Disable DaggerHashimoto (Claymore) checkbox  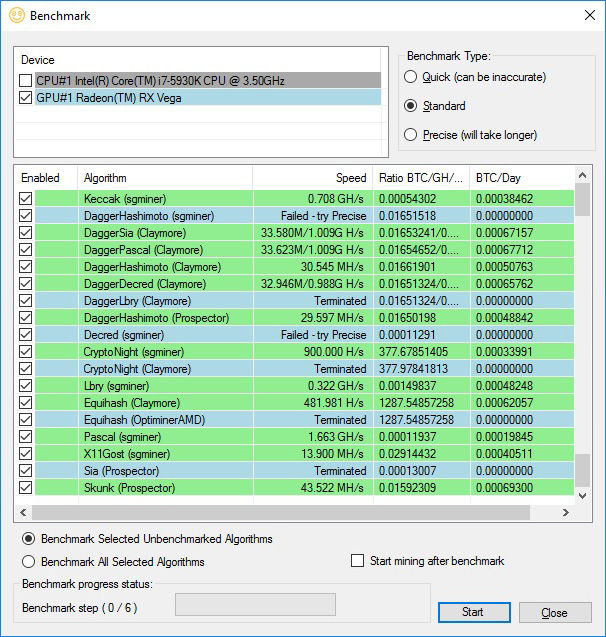click(26, 266)
